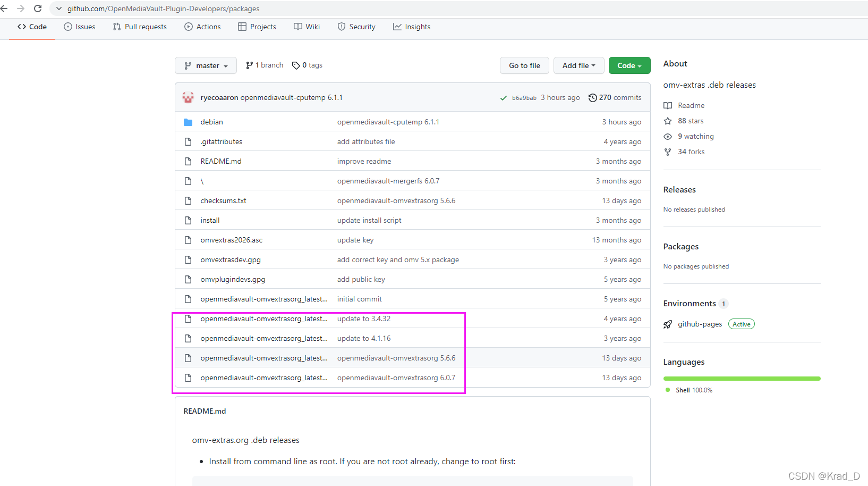The image size is (868, 486).
Task: Open the github-pages environment
Action: pos(700,324)
